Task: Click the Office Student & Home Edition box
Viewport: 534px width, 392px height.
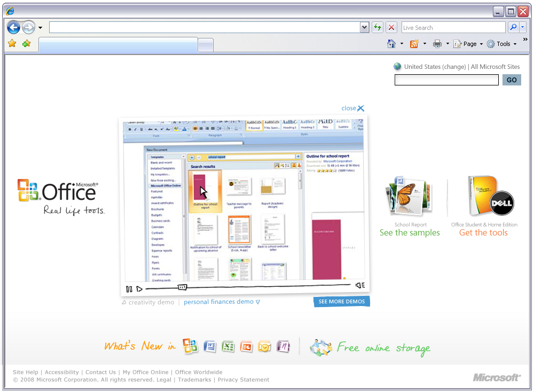Action: pos(491,196)
